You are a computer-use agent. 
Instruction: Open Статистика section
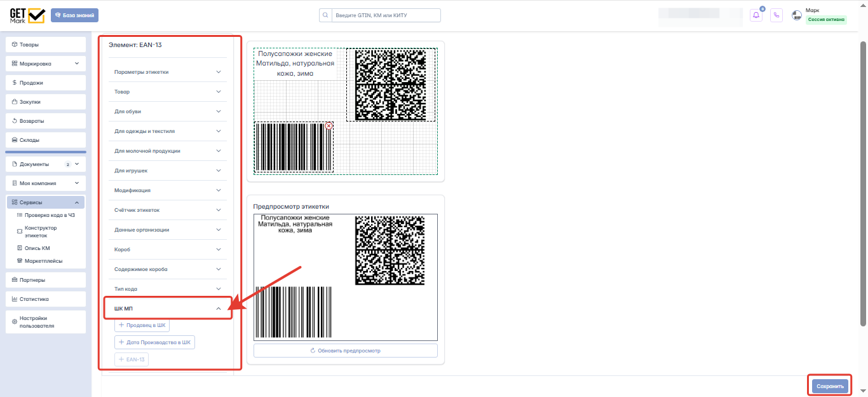(x=46, y=299)
